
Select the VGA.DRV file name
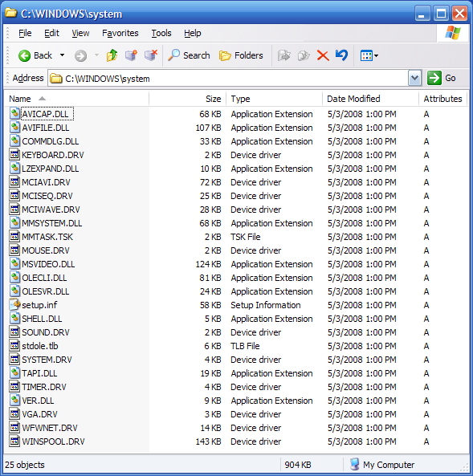pos(39,414)
